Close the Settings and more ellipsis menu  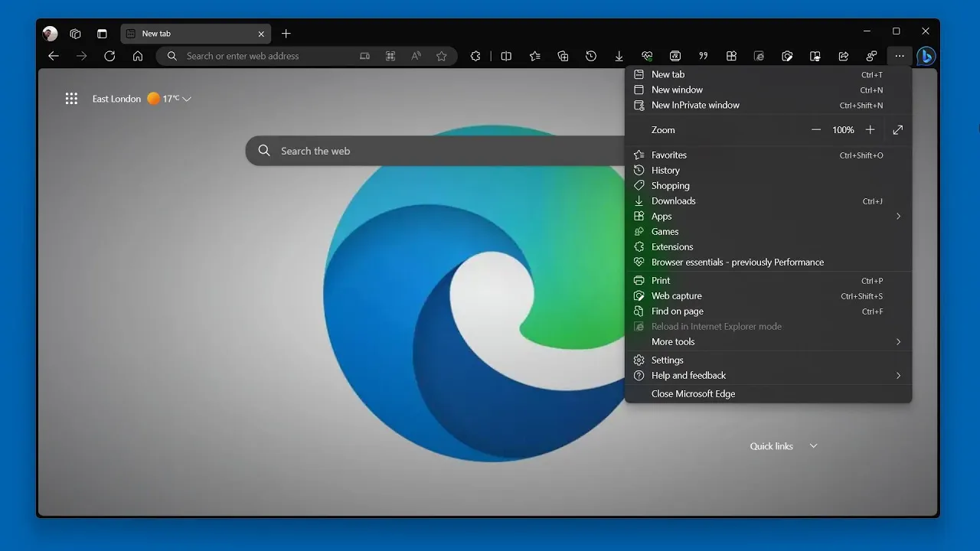[x=900, y=56]
